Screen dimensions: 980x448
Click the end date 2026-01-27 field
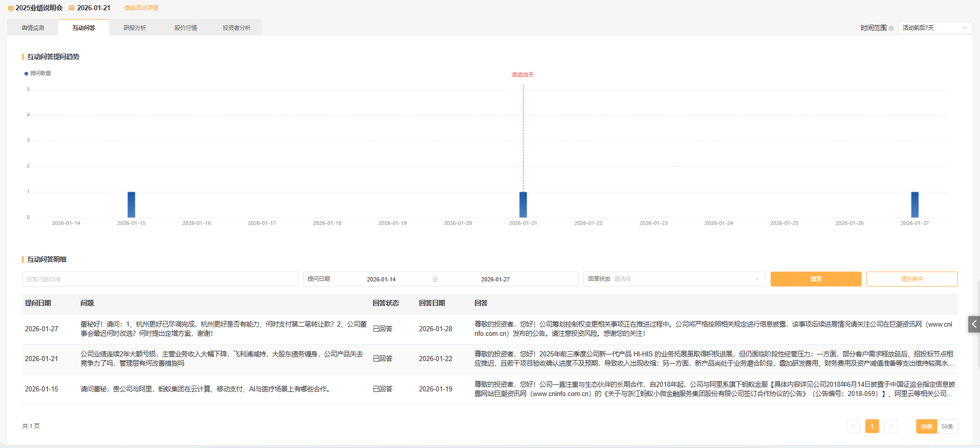(x=495, y=279)
